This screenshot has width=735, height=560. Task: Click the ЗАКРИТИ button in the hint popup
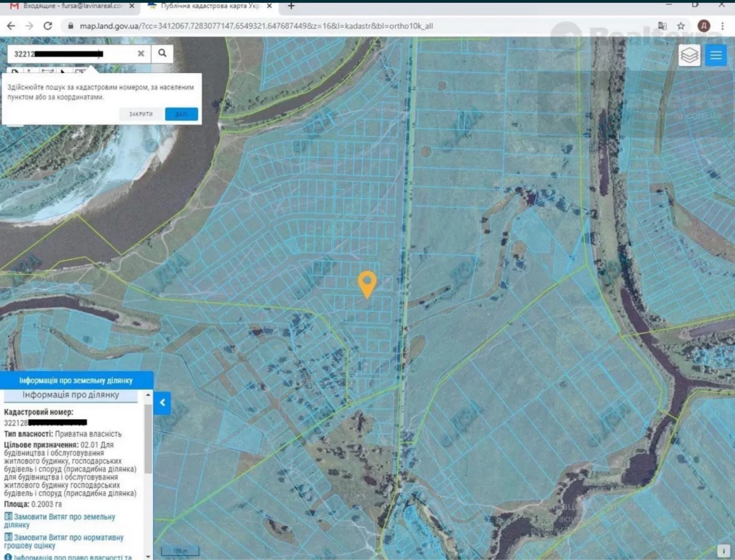pyautogui.click(x=141, y=114)
